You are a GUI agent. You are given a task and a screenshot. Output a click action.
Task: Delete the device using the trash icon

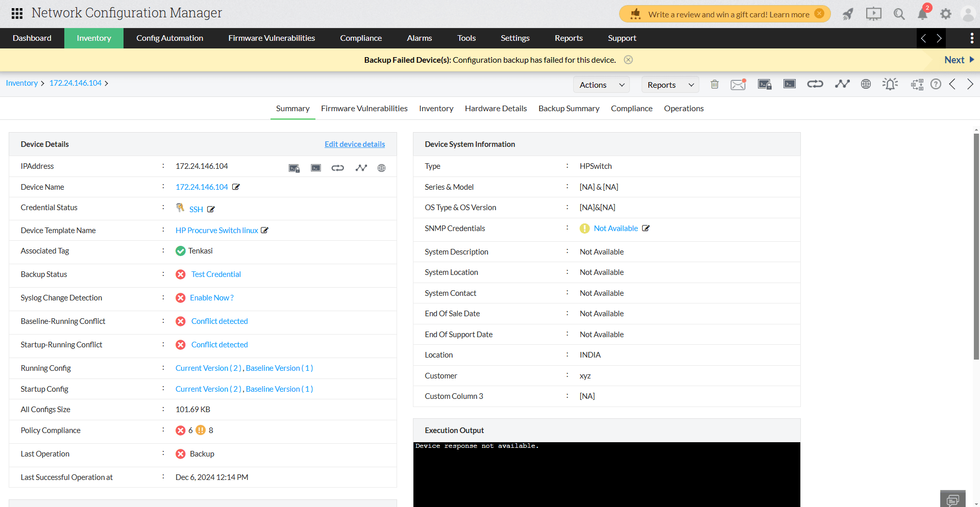pos(714,84)
